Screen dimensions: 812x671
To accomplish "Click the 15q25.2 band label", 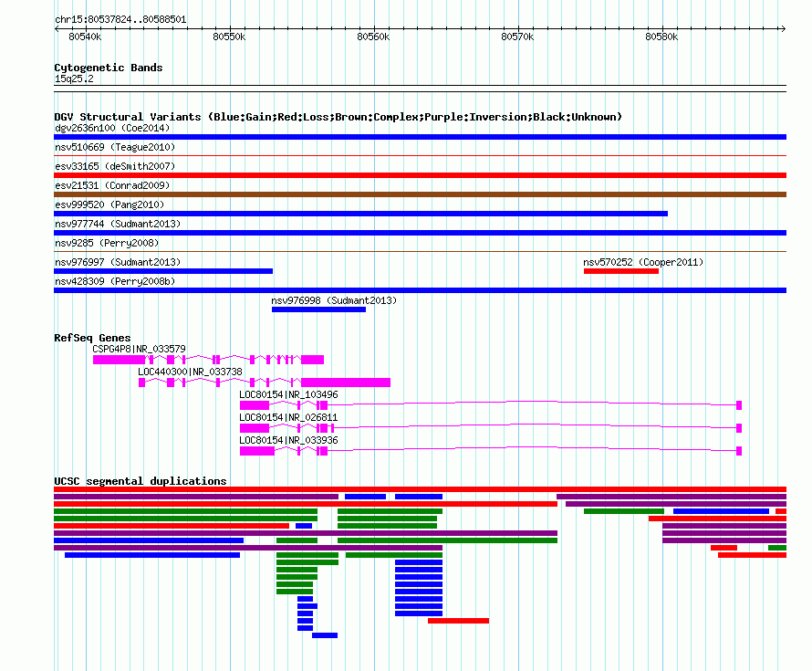I will pyautogui.click(x=74, y=79).
